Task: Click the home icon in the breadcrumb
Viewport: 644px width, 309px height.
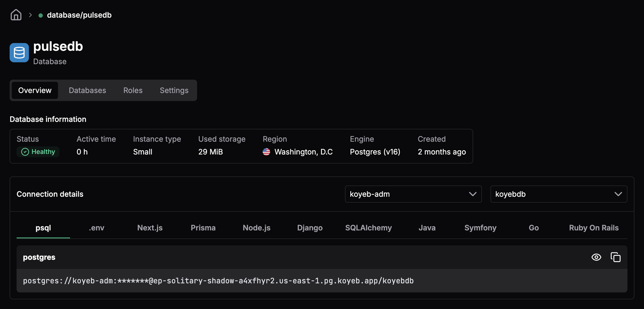Action: [16, 15]
